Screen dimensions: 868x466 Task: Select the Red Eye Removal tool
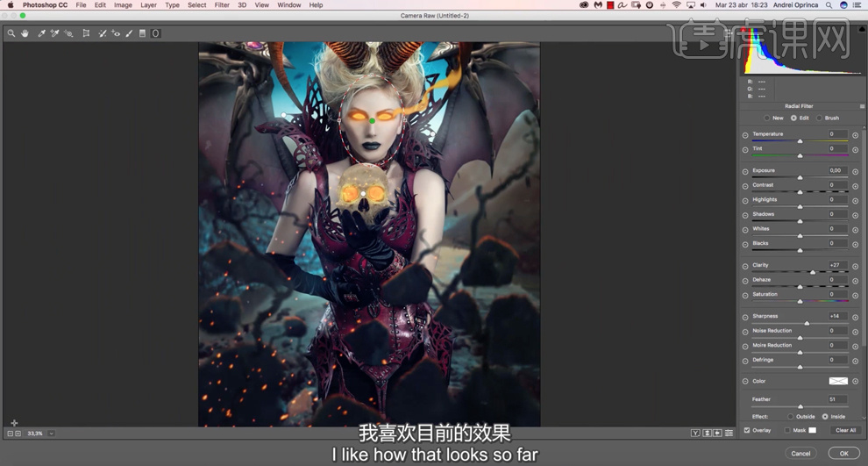click(116, 33)
